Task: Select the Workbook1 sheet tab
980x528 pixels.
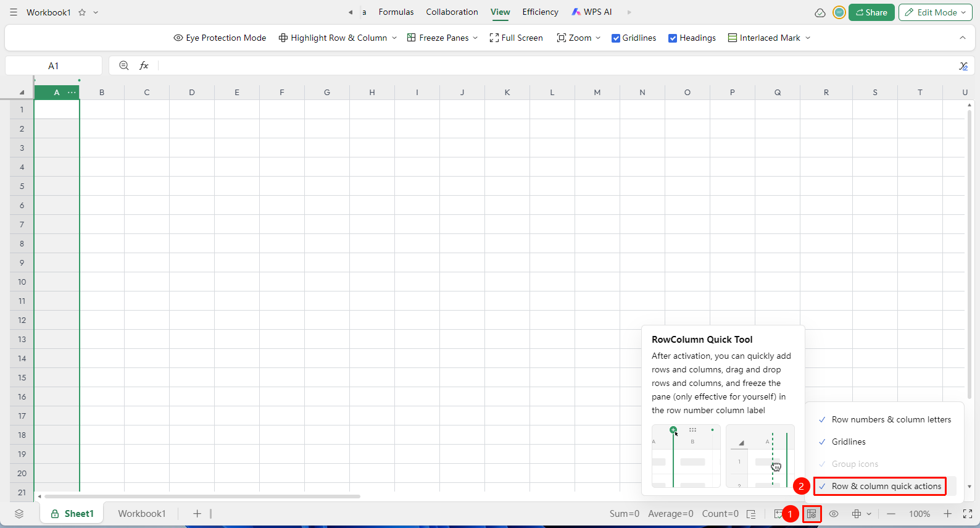Action: tap(142, 514)
